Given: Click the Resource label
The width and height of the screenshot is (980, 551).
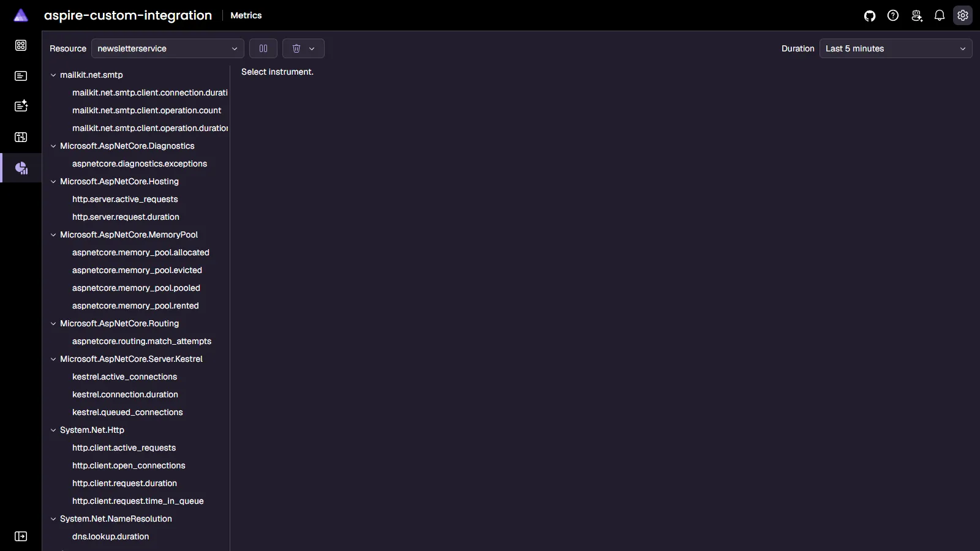Looking at the screenshot, I should tap(68, 48).
